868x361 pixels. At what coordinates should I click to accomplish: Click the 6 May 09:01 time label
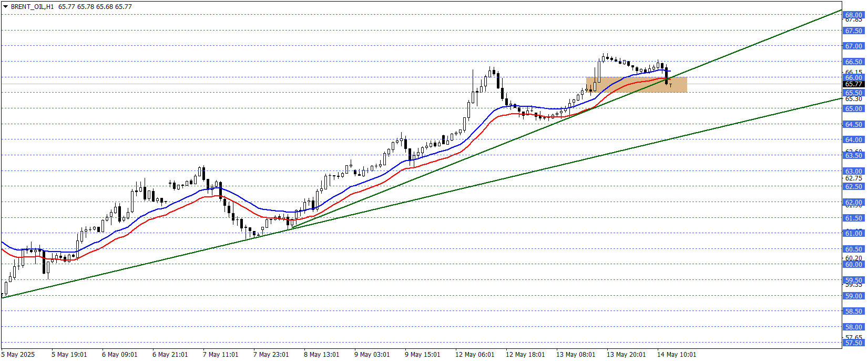click(120, 355)
